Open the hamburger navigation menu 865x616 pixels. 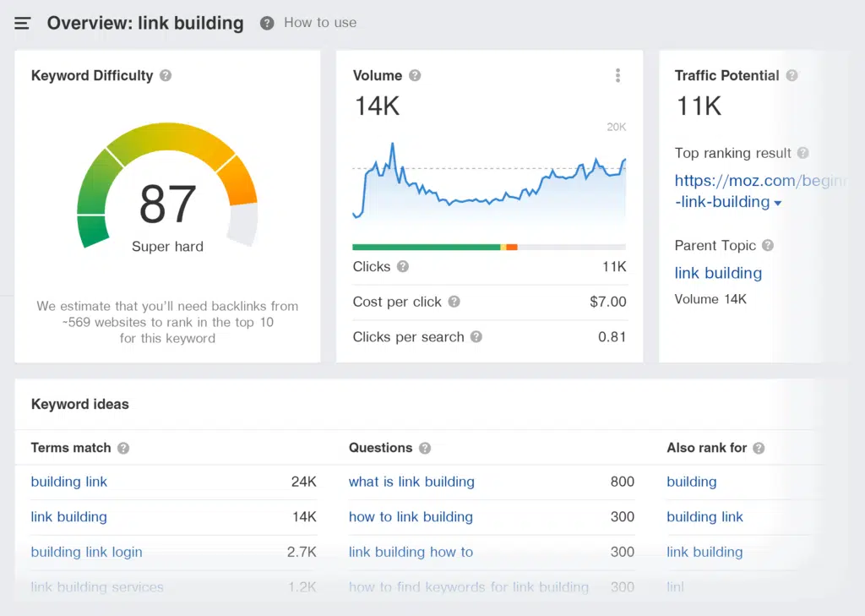pyautogui.click(x=22, y=23)
